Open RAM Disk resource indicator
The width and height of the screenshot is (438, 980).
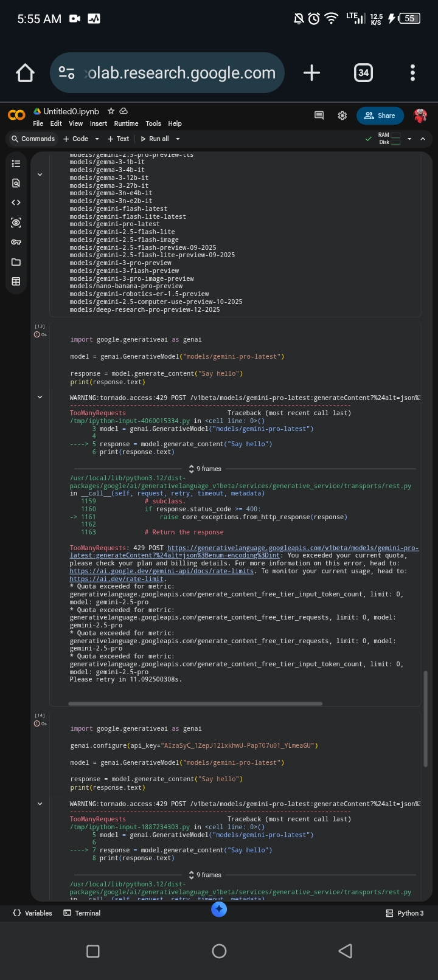[389, 139]
